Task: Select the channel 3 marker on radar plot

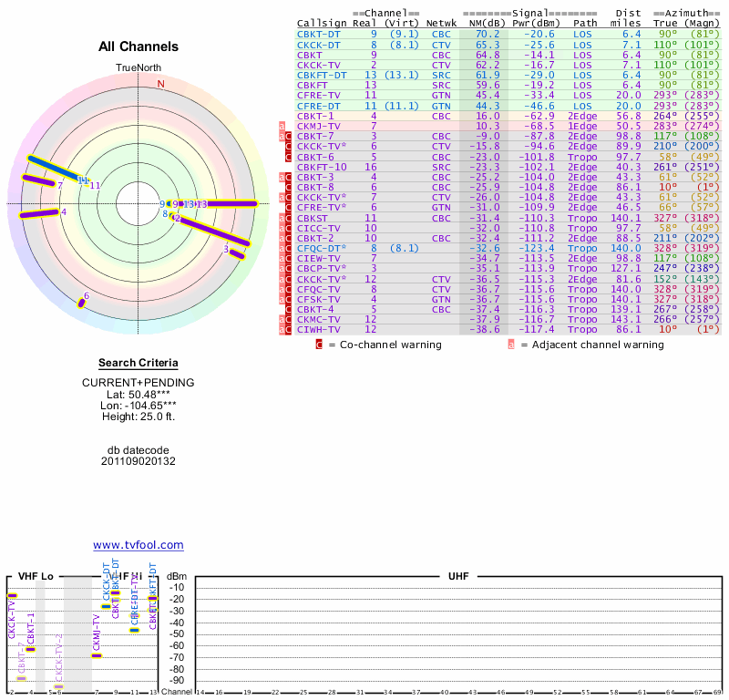Action: [x=237, y=252]
